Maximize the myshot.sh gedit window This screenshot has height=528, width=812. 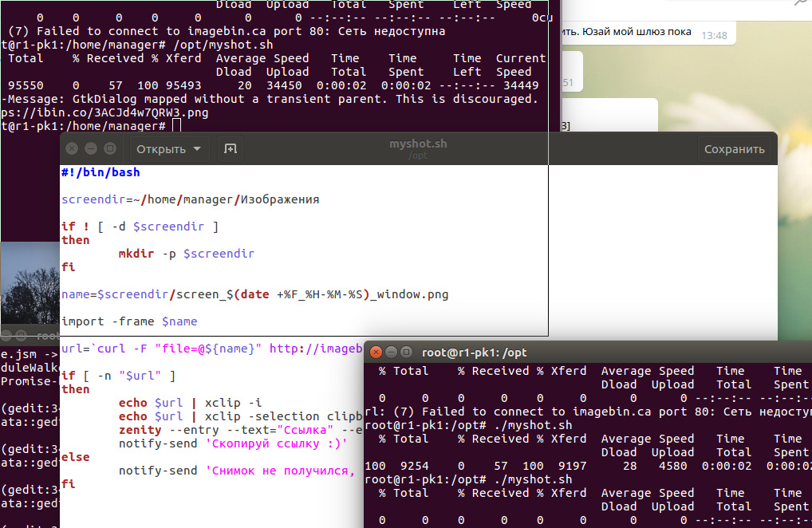coord(110,149)
